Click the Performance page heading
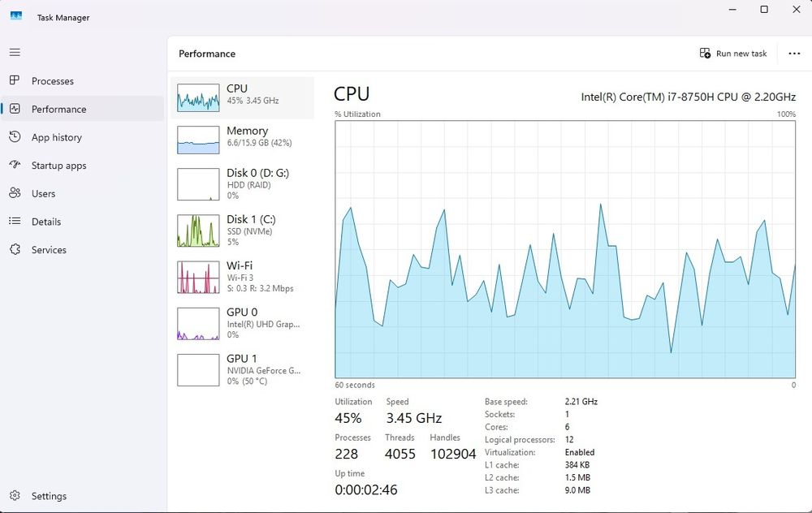This screenshot has height=513, width=812. 207,54
